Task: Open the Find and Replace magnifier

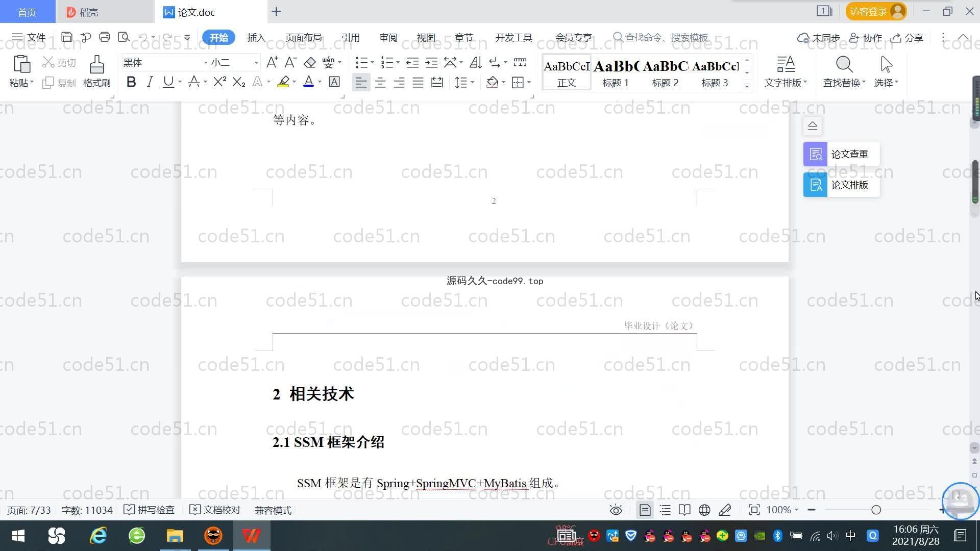Action: coord(844,64)
